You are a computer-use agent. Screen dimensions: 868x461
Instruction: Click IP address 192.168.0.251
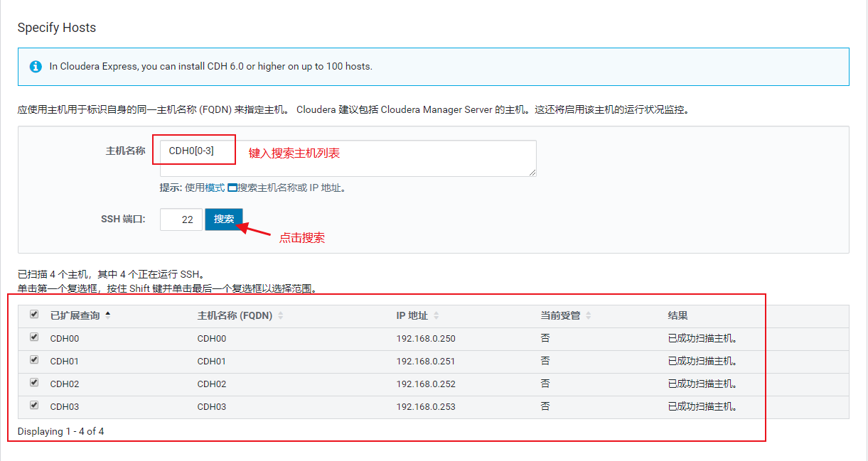tap(426, 362)
